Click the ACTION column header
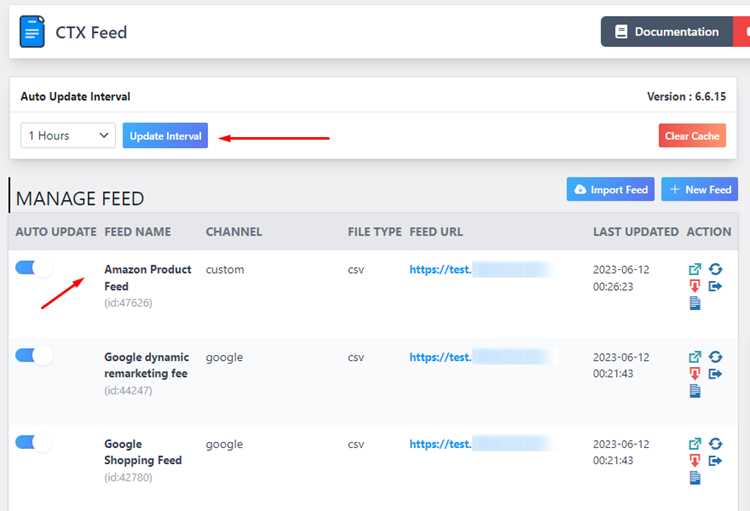 click(x=709, y=232)
